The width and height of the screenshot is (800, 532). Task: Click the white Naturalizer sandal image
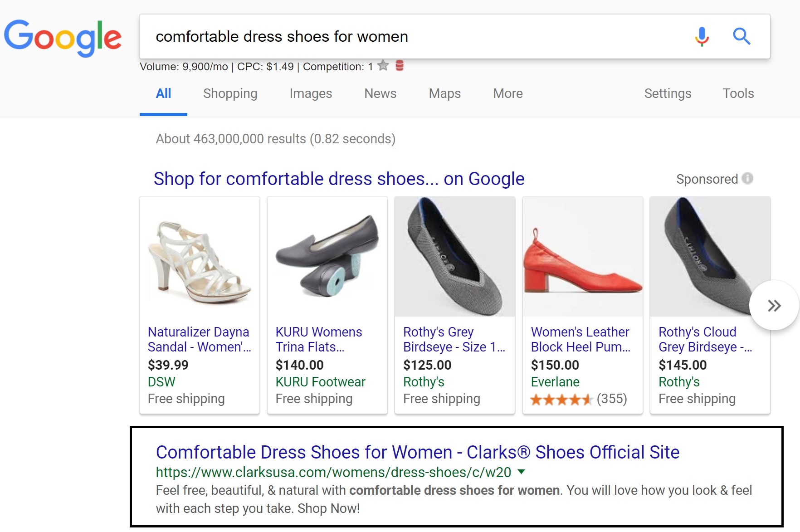pos(200,257)
